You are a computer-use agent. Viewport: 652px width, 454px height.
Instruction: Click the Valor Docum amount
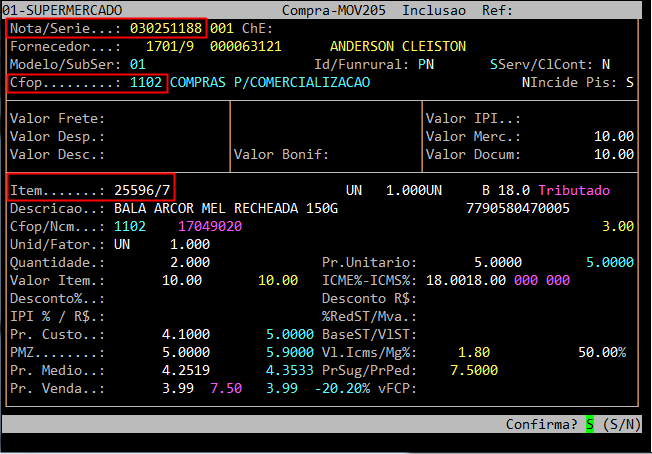[x=613, y=154]
